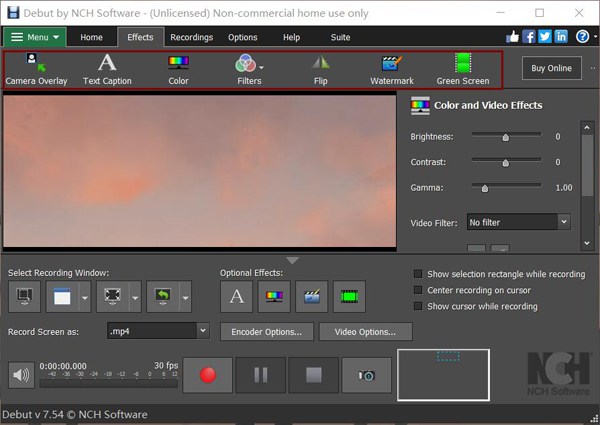This screenshot has width=600, height=425.
Task: Apply the Flip effect
Action: point(321,70)
